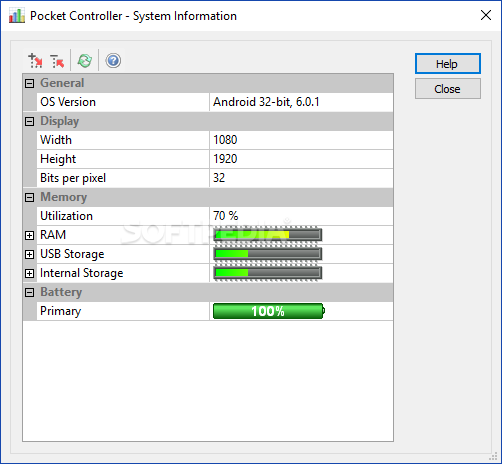Click the Expand All toolbar icon

click(35, 61)
